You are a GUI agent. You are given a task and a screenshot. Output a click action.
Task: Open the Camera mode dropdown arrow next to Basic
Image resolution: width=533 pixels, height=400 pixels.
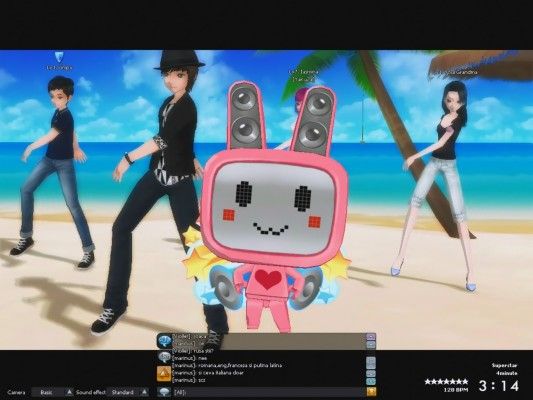(69, 392)
